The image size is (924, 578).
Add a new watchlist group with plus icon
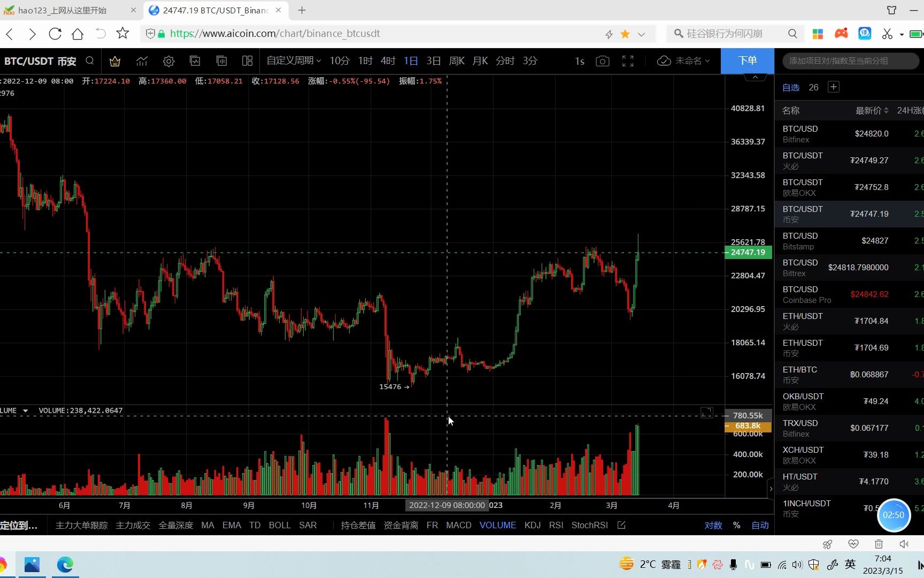(x=833, y=87)
